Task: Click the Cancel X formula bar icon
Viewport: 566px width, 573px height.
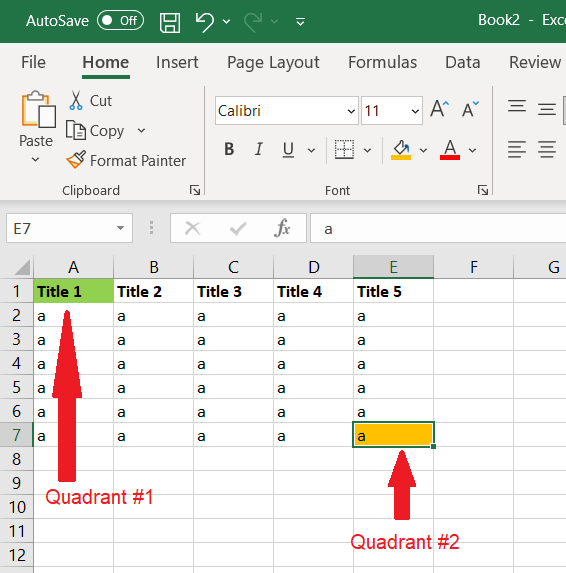Action: [193, 228]
